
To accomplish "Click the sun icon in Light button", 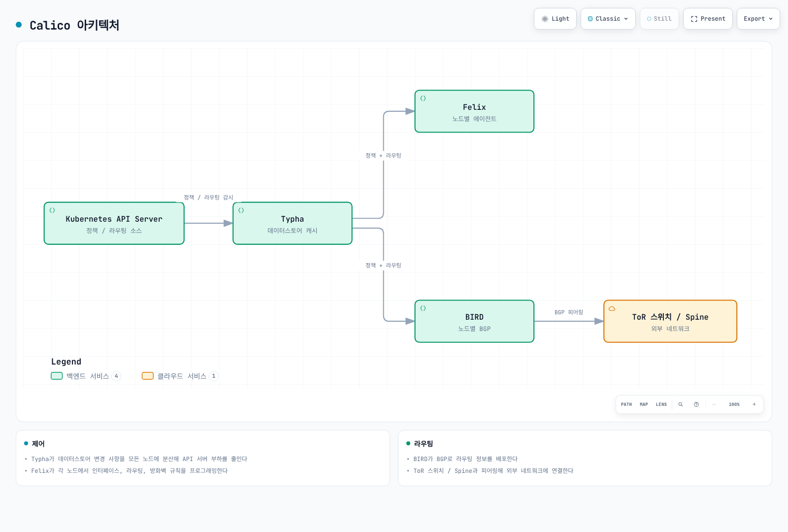I will point(545,19).
